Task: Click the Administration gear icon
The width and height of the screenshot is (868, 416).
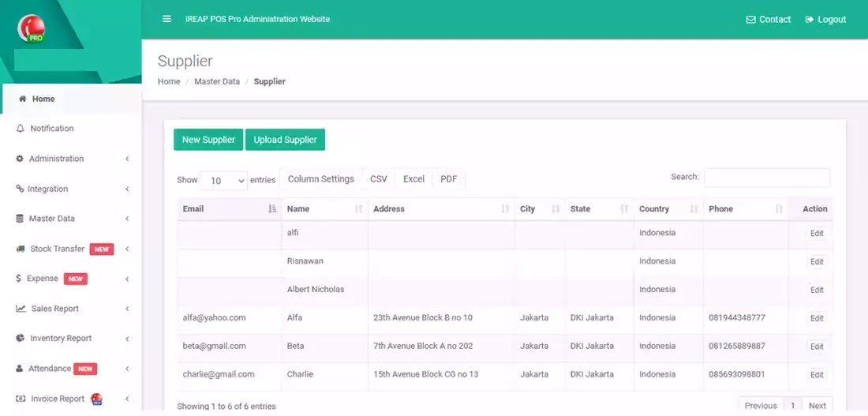Action: click(x=21, y=159)
